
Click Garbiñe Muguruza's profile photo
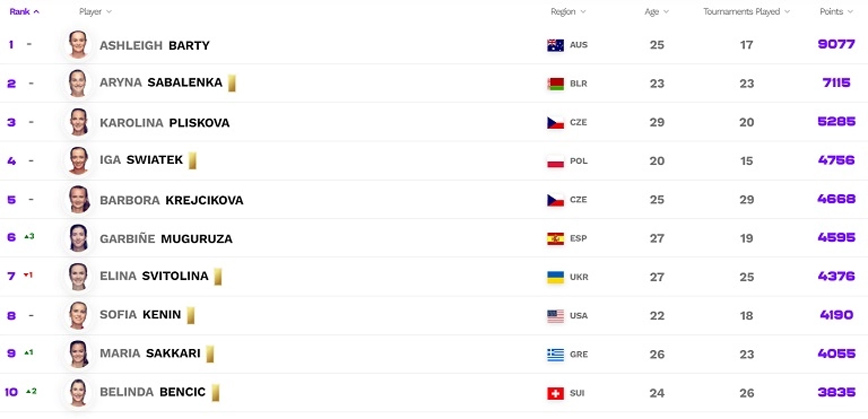[78, 238]
